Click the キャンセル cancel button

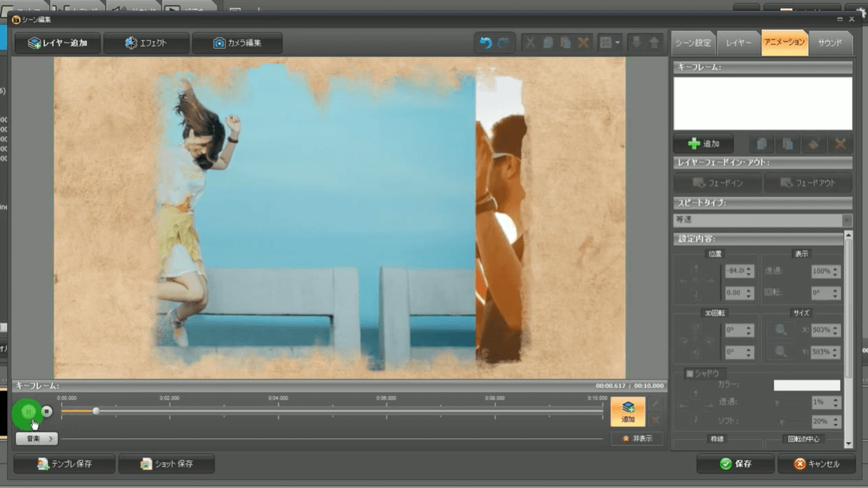point(817,464)
